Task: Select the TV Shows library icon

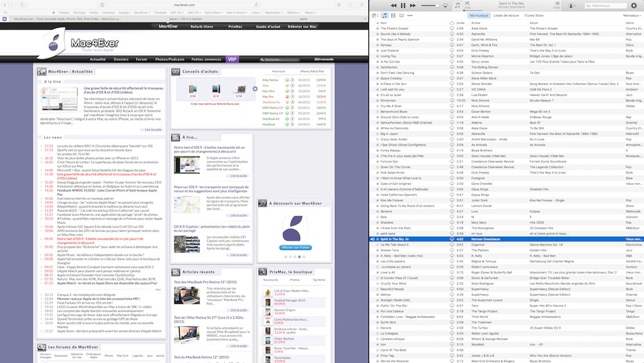Action: point(401,15)
